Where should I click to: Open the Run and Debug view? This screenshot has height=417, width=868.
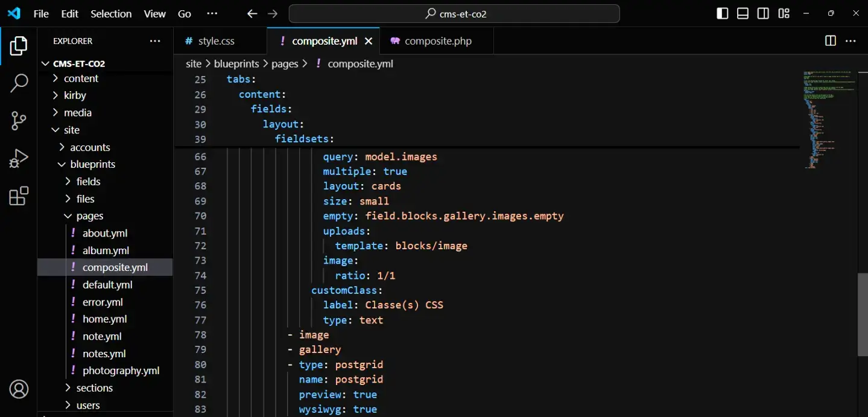point(19,158)
